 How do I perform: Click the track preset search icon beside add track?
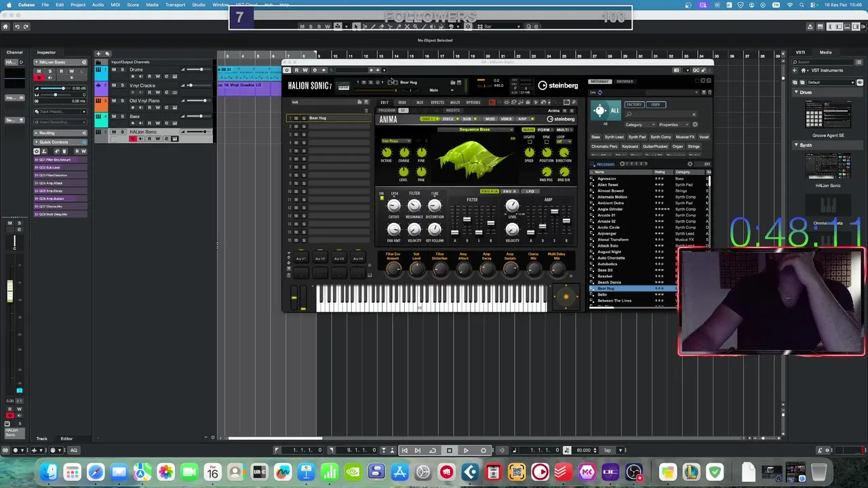coord(107,54)
